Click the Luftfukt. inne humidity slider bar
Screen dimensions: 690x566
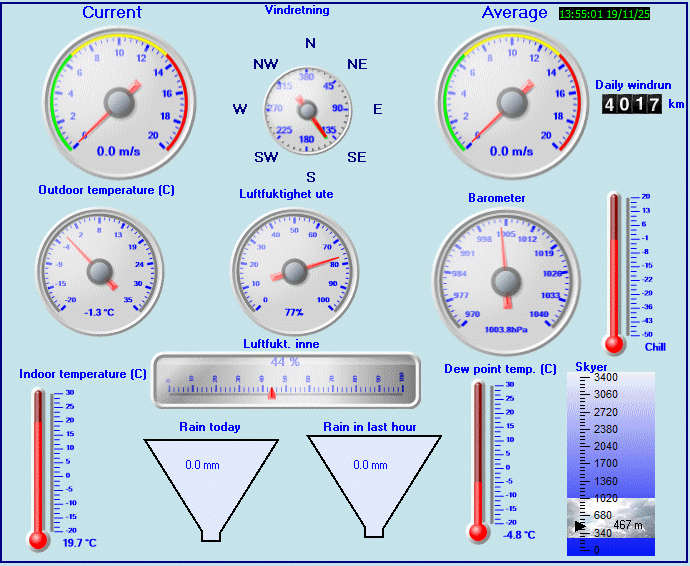pyautogui.click(x=285, y=381)
